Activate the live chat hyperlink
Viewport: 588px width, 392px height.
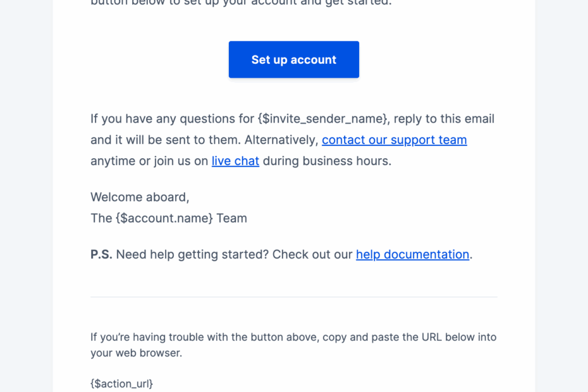[235, 161]
